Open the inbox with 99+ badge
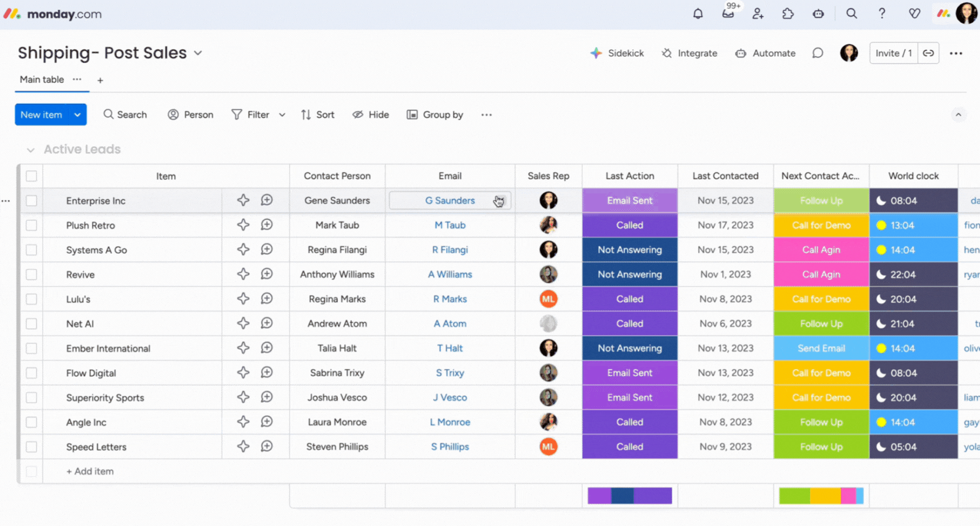This screenshot has width=980, height=526. [x=729, y=13]
